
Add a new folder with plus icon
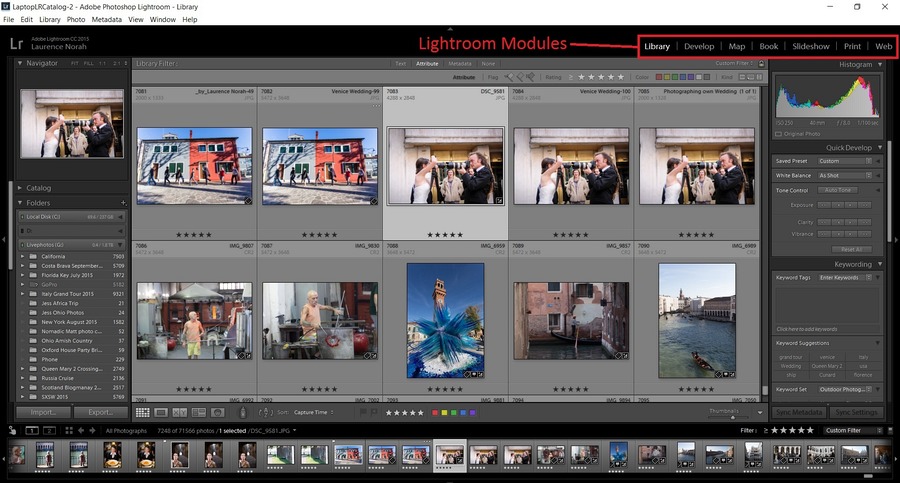[123, 203]
